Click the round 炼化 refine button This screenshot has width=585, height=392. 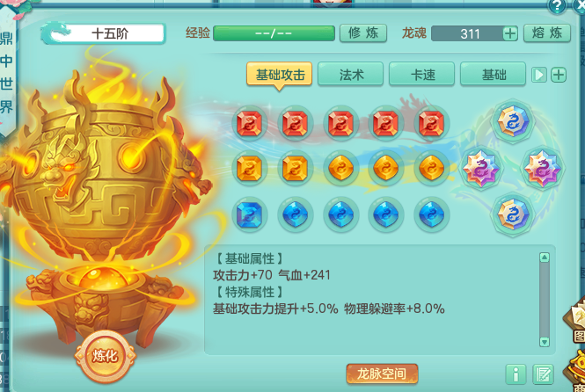tap(106, 356)
